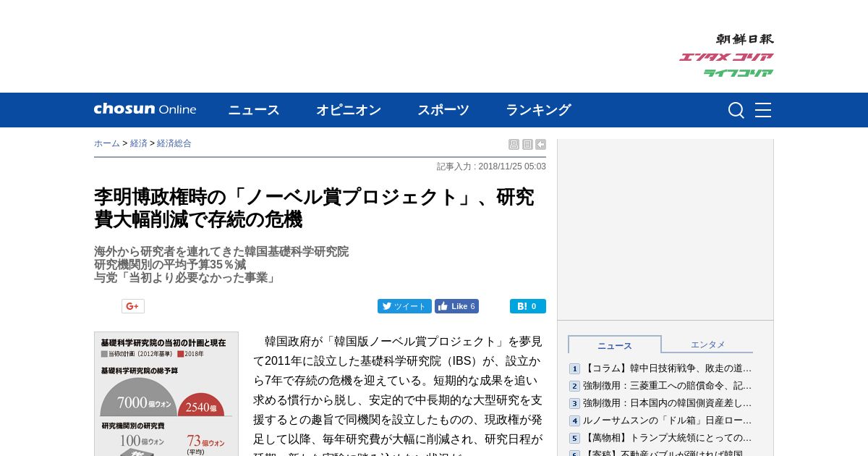Bookmark the article with Hatena B! button
Screen dimensions: 868x456
(528, 306)
